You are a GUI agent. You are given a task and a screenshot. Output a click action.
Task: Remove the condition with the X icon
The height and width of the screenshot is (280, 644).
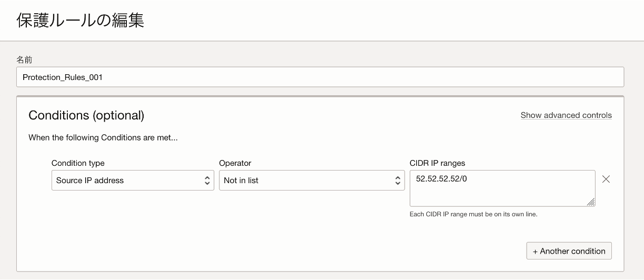(x=606, y=179)
